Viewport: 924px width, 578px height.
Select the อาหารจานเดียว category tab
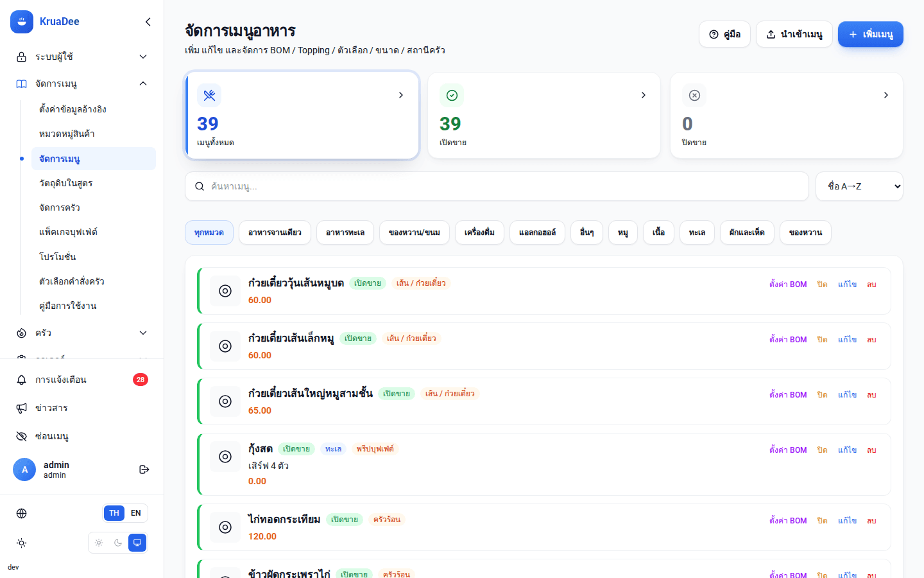click(x=275, y=232)
